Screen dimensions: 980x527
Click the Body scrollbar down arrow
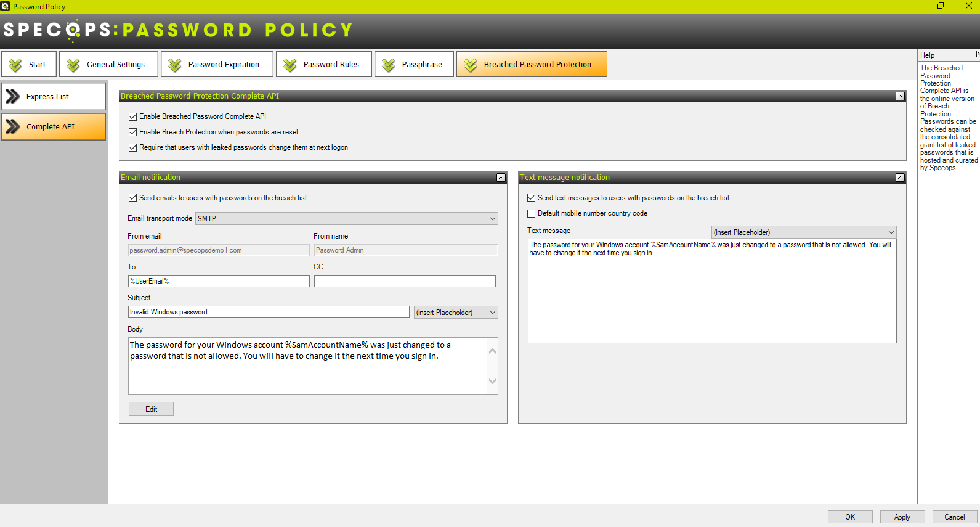pos(492,381)
